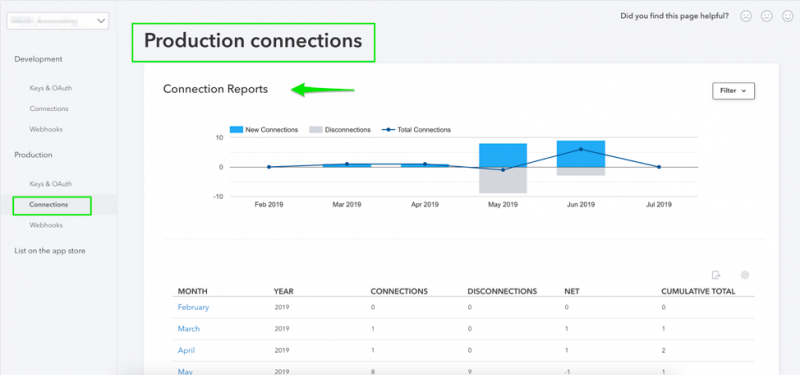Image resolution: width=800 pixels, height=375 pixels.
Task: Click the sad face feedback icon
Action: [746, 16]
